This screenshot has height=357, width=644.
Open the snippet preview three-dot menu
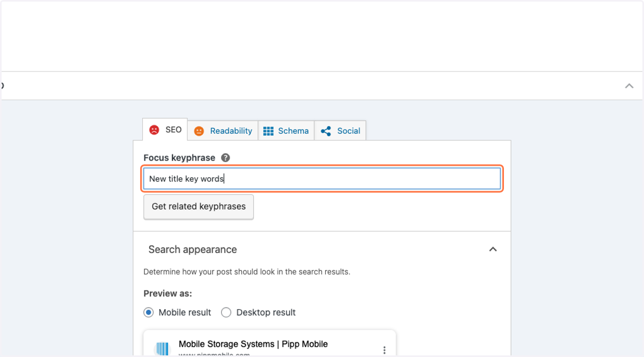click(x=384, y=350)
